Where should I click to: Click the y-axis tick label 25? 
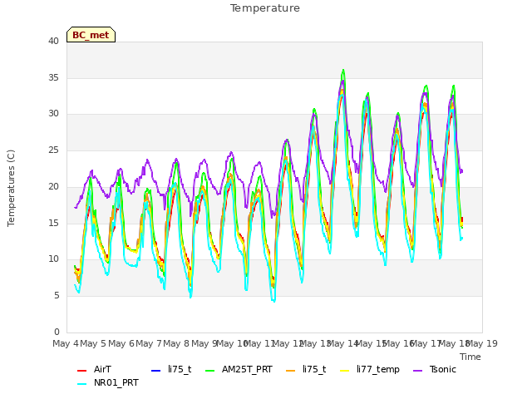tap(53, 150)
